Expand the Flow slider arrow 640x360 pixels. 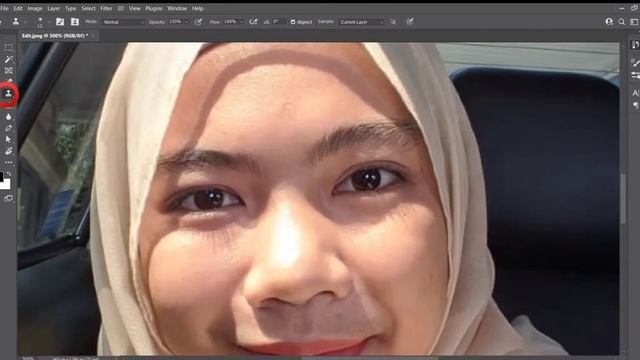(x=242, y=22)
